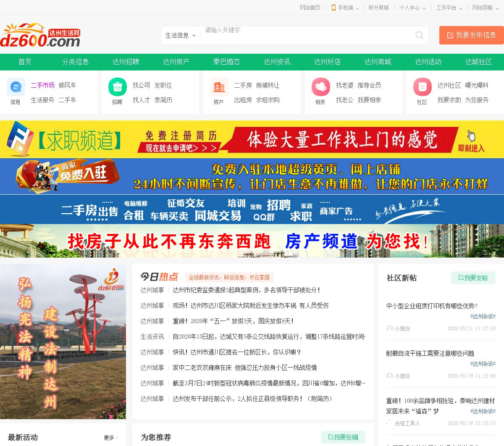This screenshot has width=504, height=446.
Task: Open news 达州市纪委监委通报3起典型案例
Action: coord(247,290)
